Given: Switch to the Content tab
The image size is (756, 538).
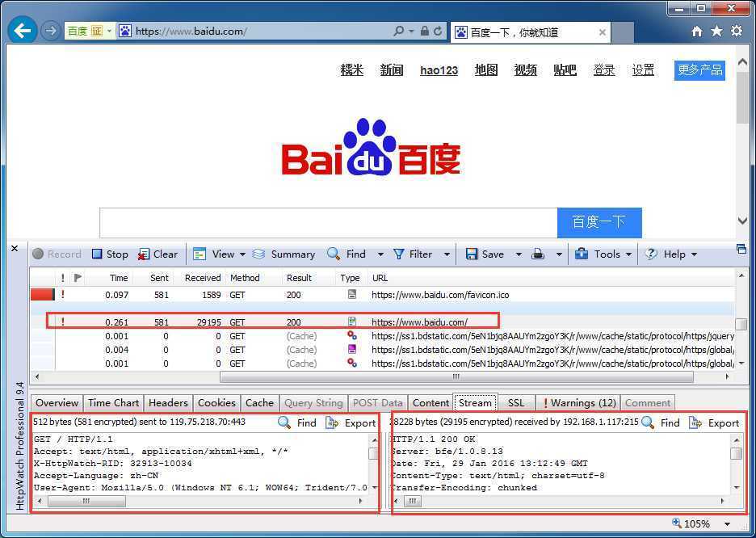Looking at the screenshot, I should (x=430, y=403).
